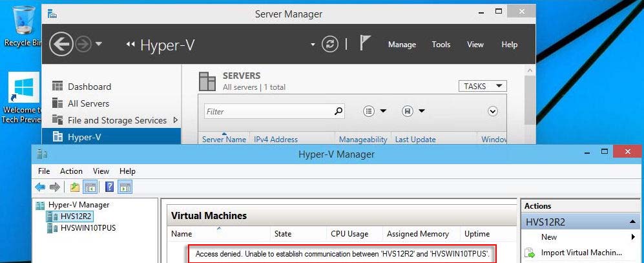Click Import Virtual Machine action

tap(580, 253)
